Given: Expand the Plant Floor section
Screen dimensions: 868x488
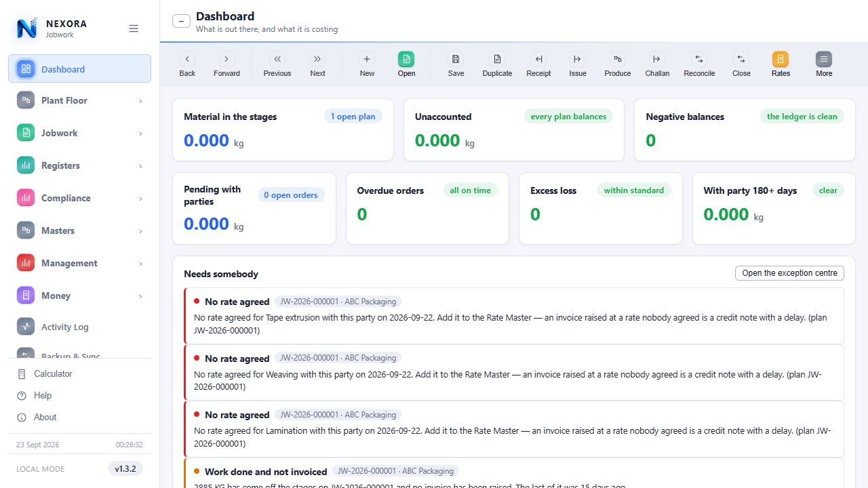Looking at the screenshot, I should (79, 100).
